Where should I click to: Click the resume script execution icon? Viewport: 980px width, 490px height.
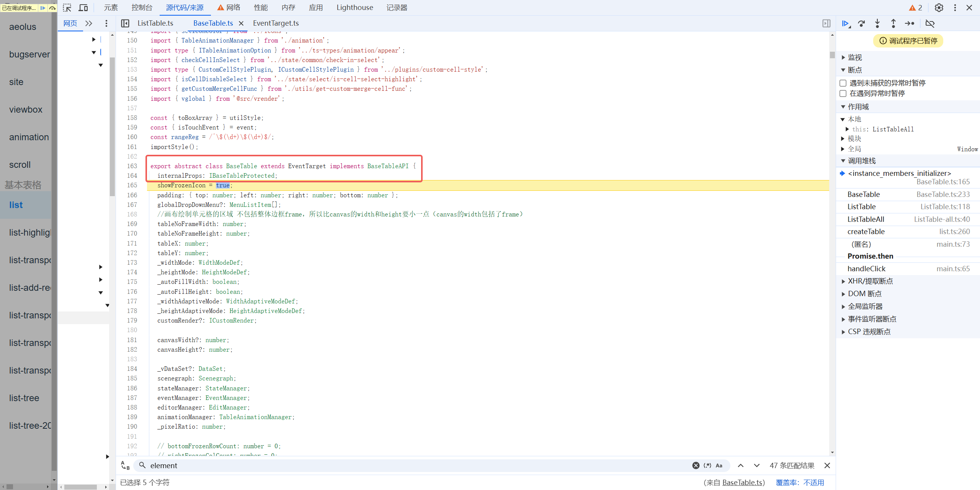coord(845,24)
